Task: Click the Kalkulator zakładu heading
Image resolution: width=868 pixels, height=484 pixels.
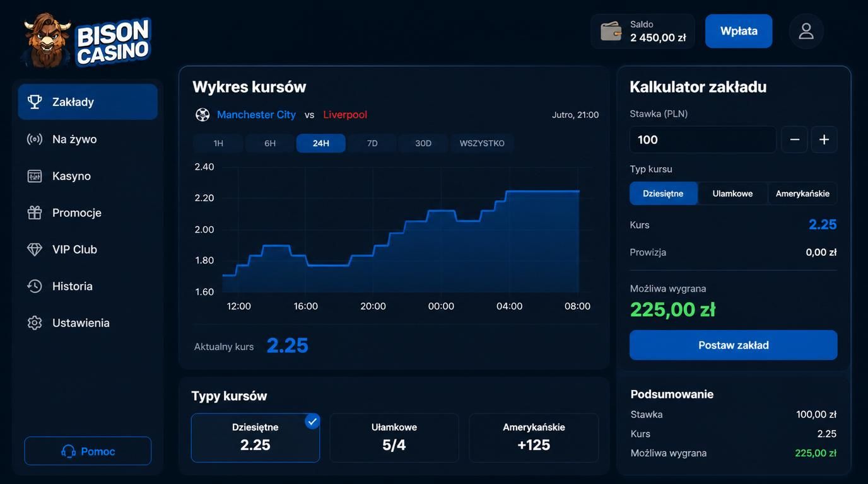Action: [698, 87]
